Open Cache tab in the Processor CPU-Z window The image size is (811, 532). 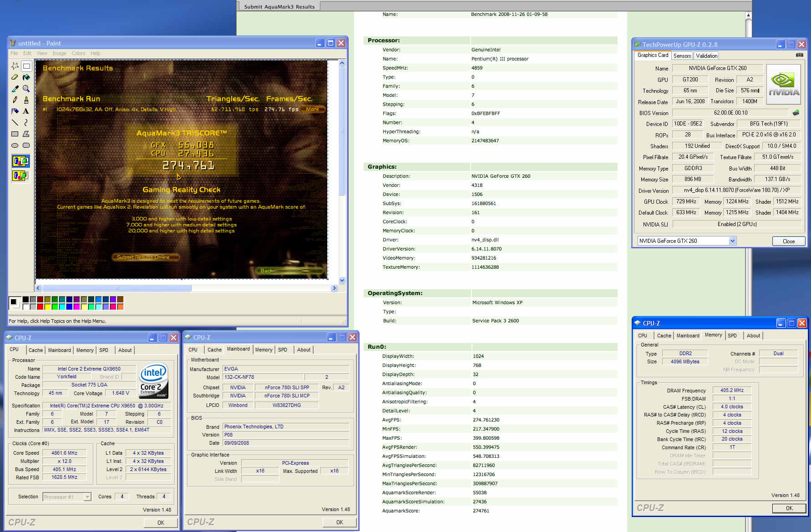coord(35,350)
